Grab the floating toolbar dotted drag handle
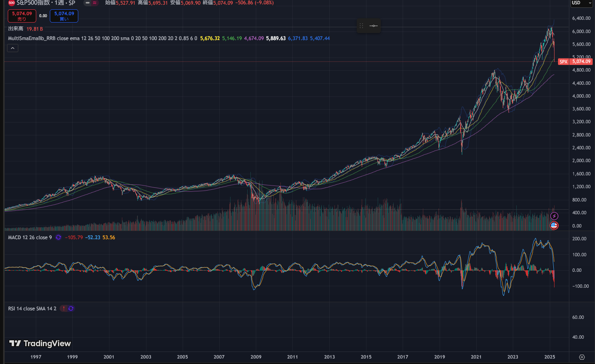The width and height of the screenshot is (595, 364). coord(361,26)
